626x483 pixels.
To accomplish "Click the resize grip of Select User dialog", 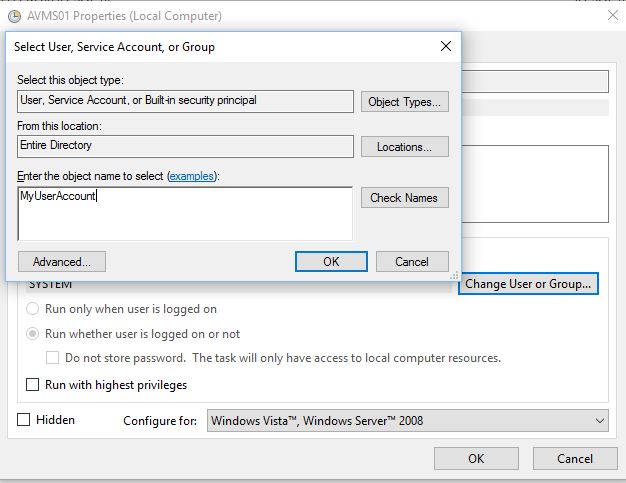I will point(454,275).
